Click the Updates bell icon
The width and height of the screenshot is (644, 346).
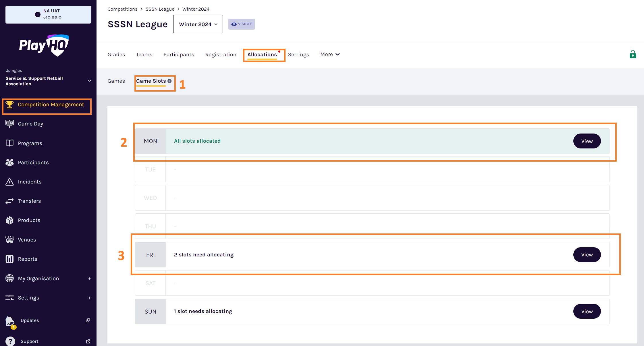point(10,321)
